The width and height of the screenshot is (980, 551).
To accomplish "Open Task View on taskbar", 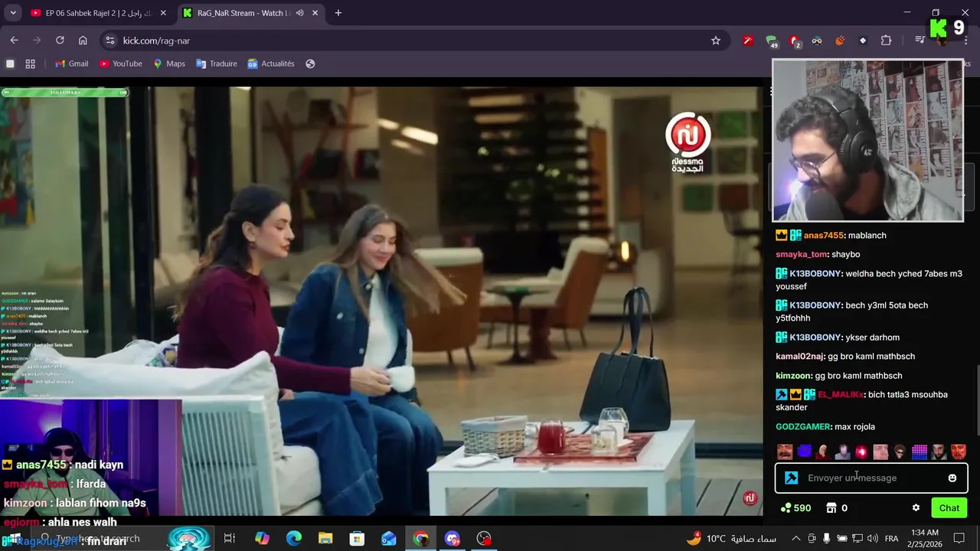I will pyautogui.click(x=229, y=539).
